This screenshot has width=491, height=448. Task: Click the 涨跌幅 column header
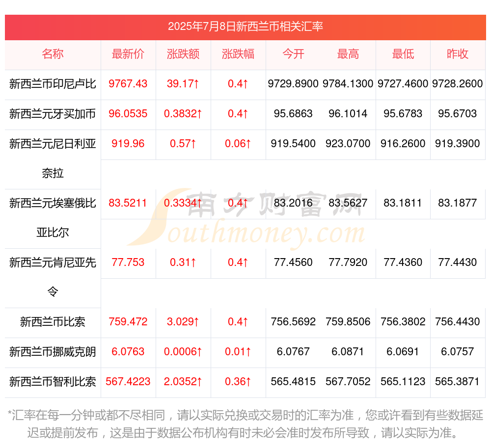238,54
